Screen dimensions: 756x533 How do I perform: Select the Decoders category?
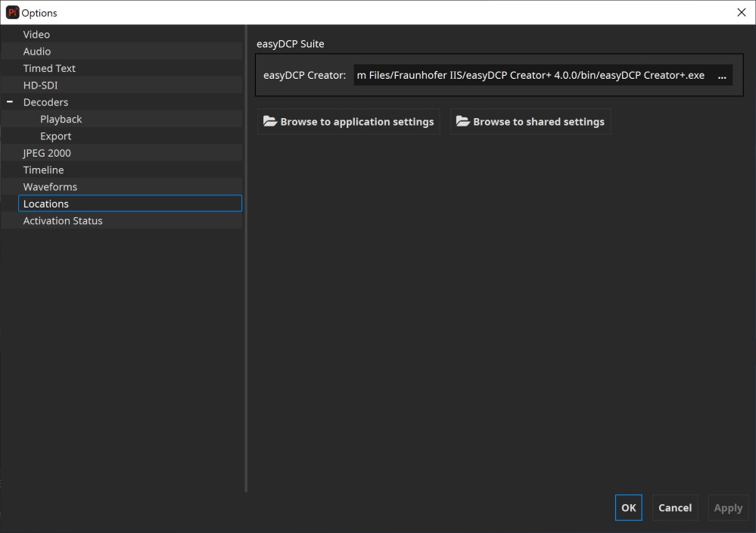[x=45, y=102]
